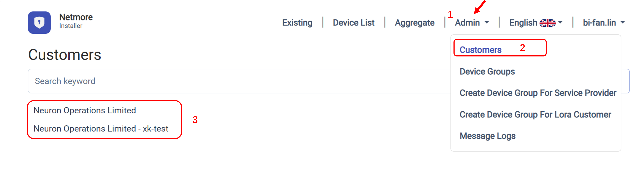Open Neuron Operations Limited - xk-test customer

coord(101,129)
